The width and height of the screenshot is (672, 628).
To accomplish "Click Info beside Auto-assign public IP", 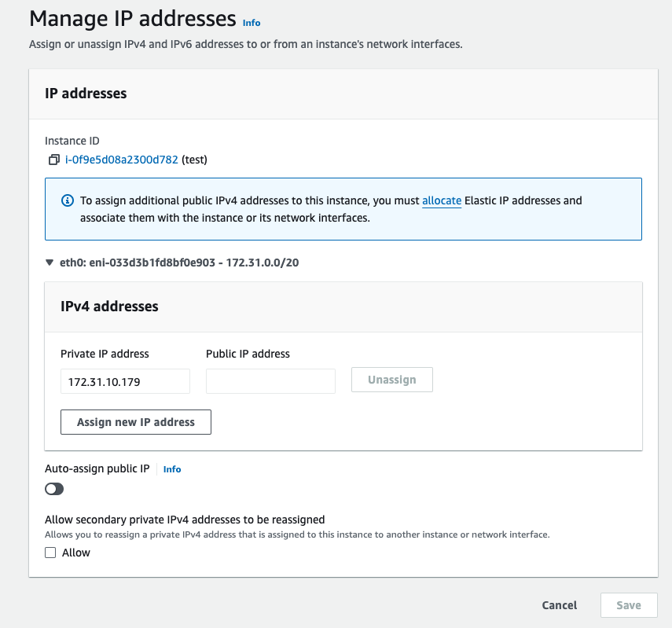I will pyautogui.click(x=171, y=468).
